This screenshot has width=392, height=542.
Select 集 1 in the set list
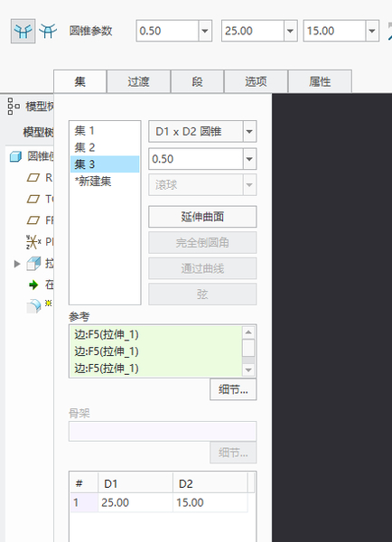[105, 131]
